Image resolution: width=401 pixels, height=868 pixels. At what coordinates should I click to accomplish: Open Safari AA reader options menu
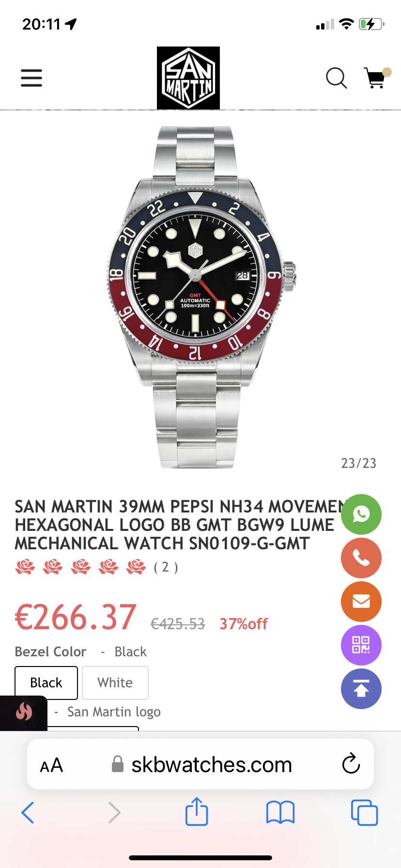pyautogui.click(x=51, y=765)
